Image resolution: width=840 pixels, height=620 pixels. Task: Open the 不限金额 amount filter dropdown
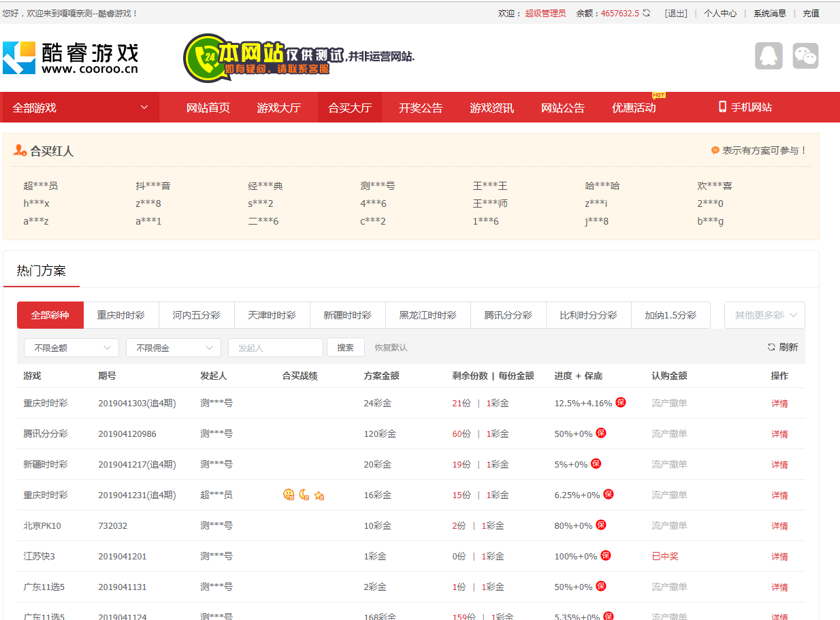click(x=71, y=348)
